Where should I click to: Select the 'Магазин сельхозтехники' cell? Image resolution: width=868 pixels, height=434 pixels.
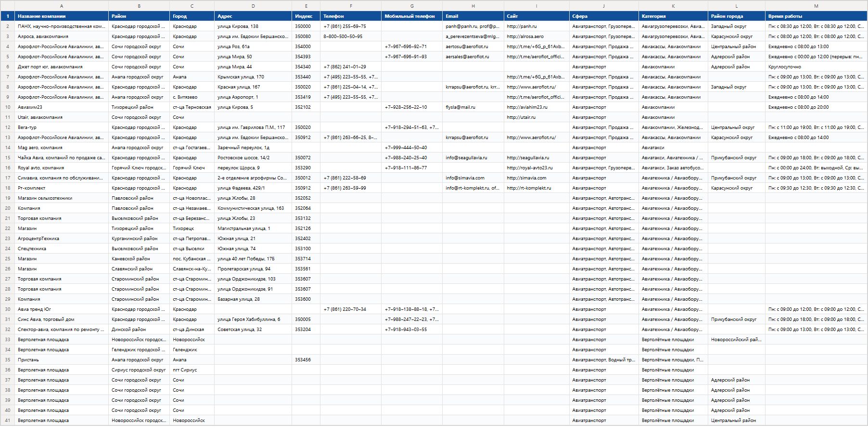tap(62, 198)
